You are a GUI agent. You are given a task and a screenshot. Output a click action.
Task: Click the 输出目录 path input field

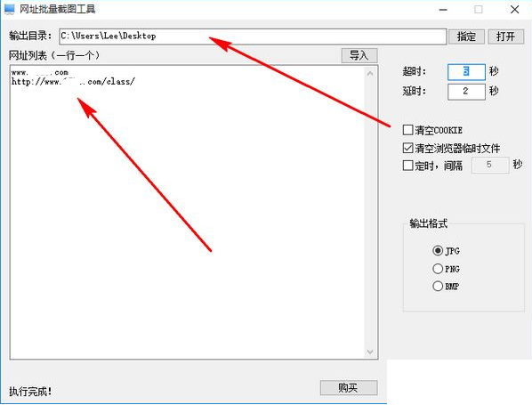click(x=253, y=36)
